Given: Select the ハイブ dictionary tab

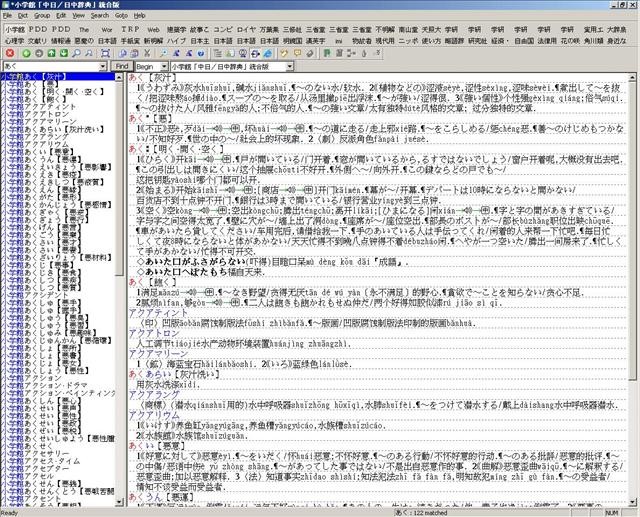Looking at the screenshot, I should point(177,41).
